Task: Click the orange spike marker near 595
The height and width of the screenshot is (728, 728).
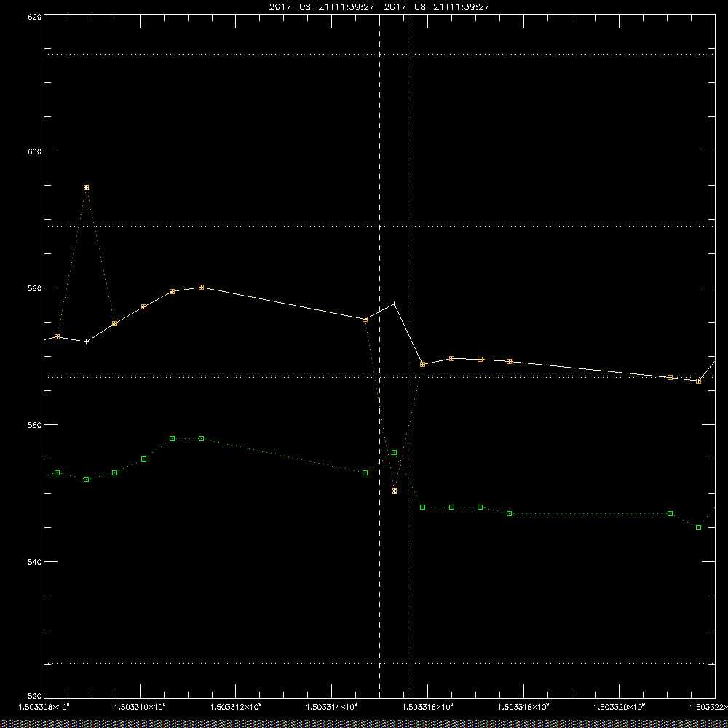Action: click(86, 188)
